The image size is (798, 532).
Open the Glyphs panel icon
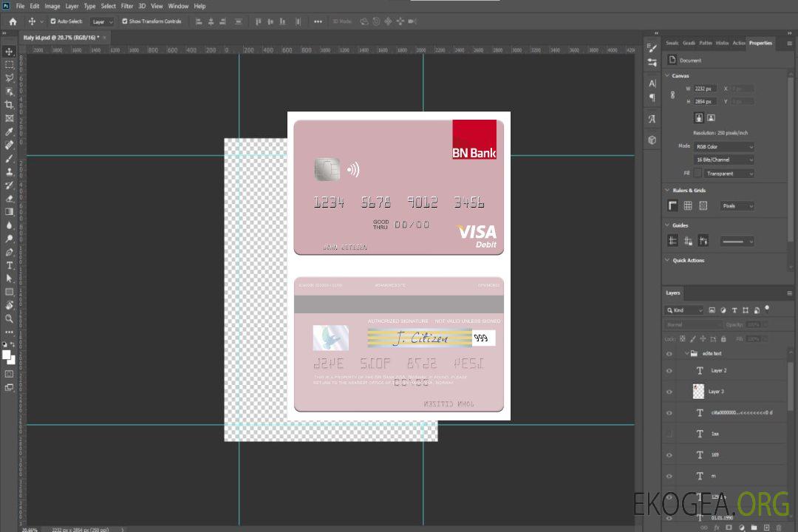(652, 119)
